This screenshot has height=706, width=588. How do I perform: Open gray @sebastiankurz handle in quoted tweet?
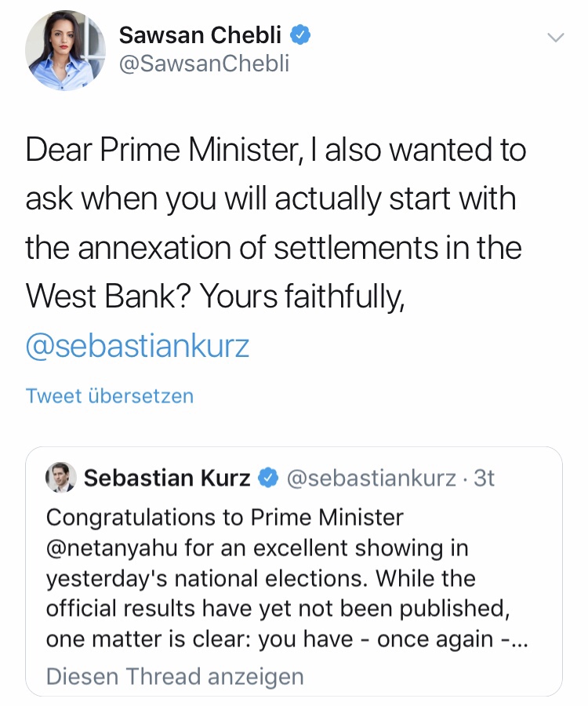tap(372, 478)
